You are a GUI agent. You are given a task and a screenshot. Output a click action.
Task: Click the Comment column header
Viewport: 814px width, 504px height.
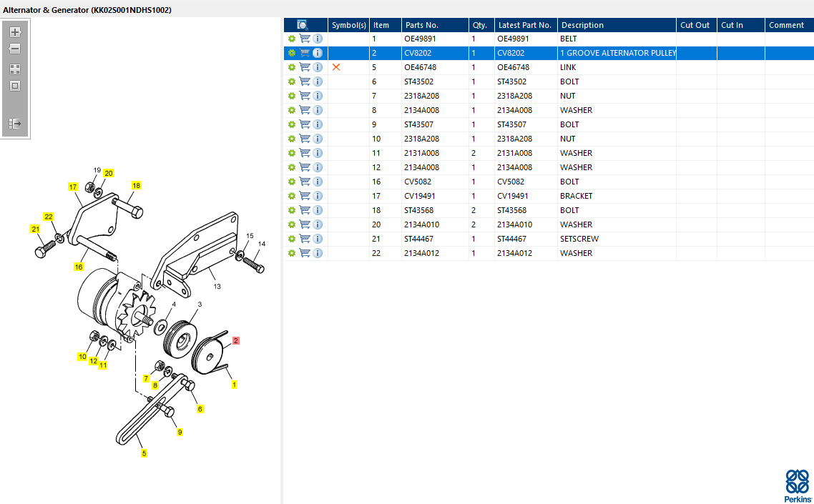[x=789, y=25]
